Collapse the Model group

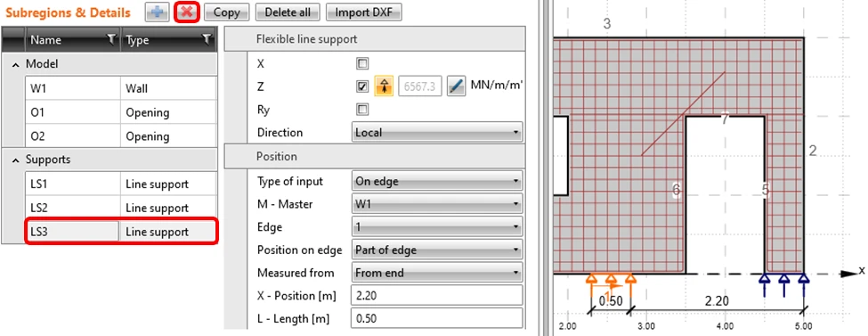(15, 64)
